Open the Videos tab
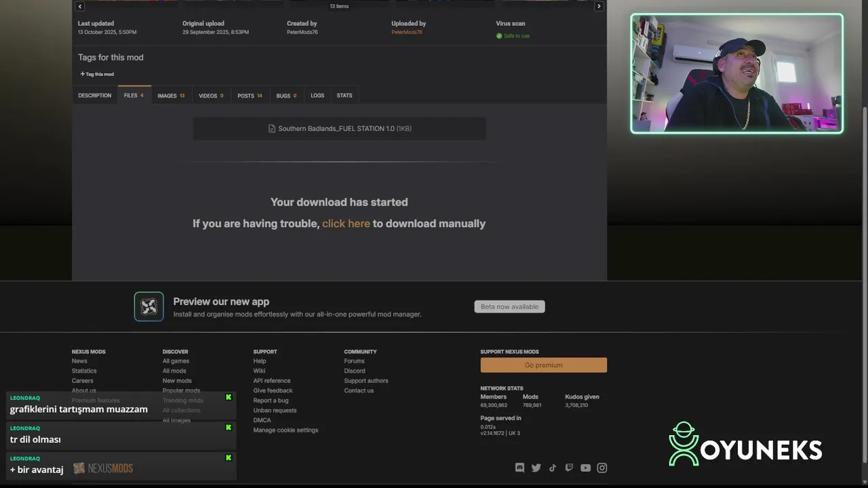 (211, 96)
